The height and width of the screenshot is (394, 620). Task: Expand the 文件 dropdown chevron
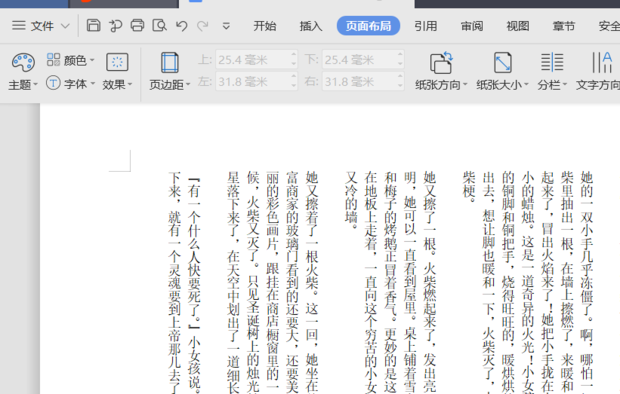click(x=65, y=27)
